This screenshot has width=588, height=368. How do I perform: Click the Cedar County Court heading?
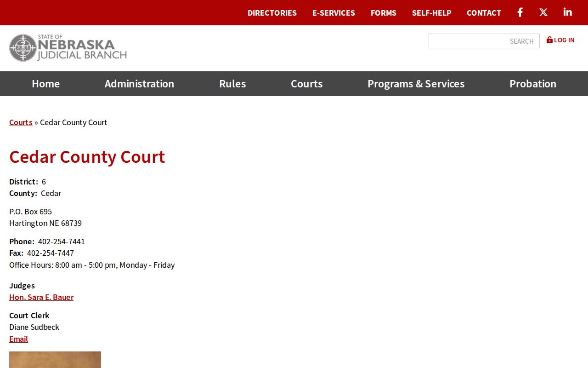87,157
